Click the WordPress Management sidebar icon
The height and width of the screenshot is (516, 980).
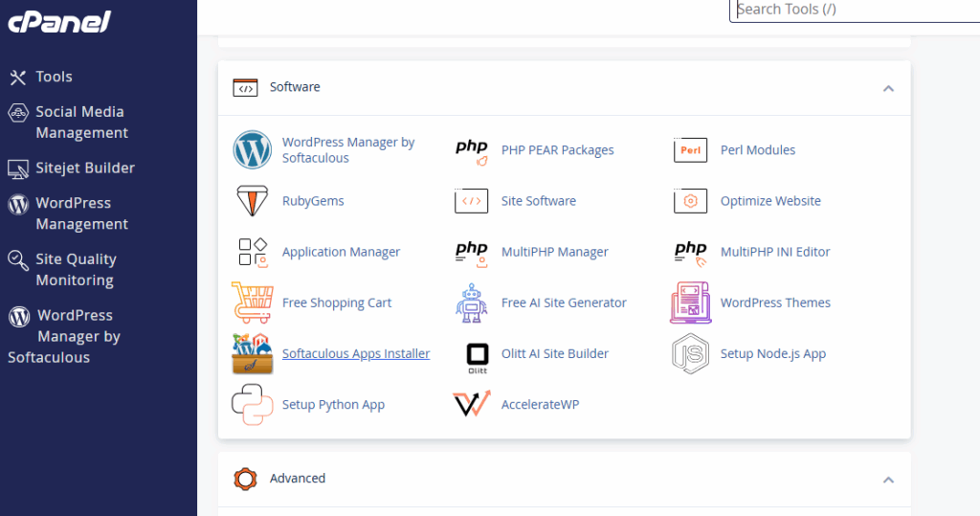click(18, 204)
